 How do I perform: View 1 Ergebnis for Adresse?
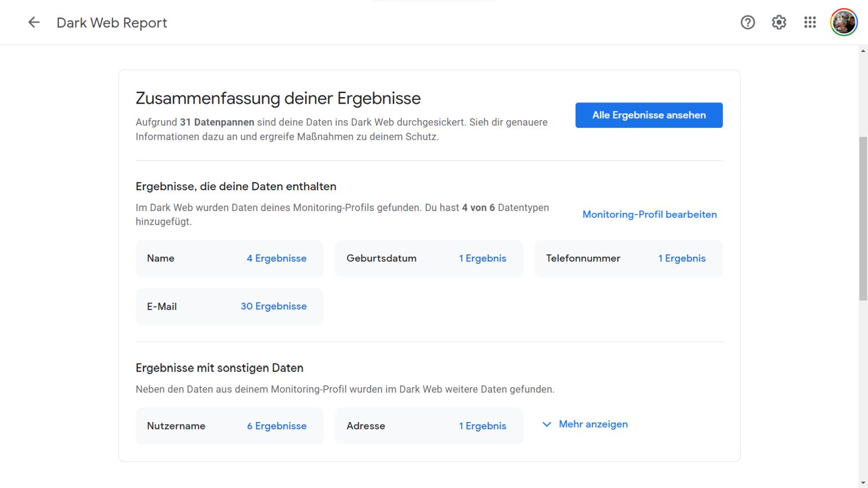(483, 426)
